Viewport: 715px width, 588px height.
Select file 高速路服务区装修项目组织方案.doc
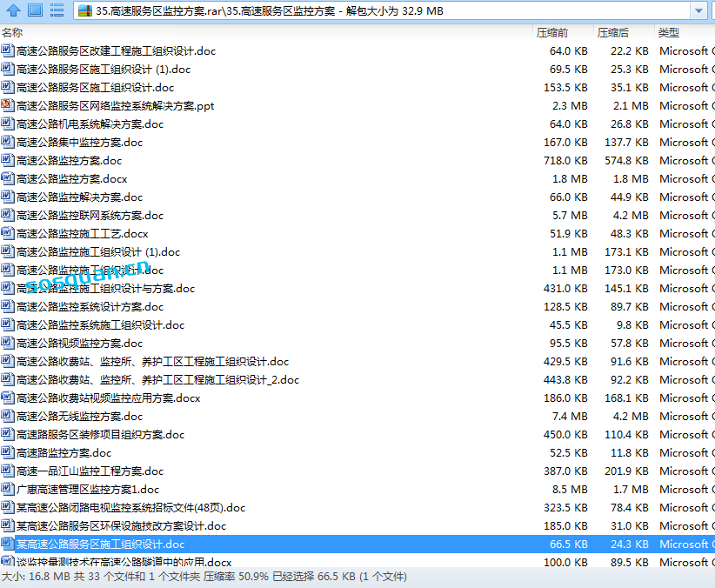point(101,434)
